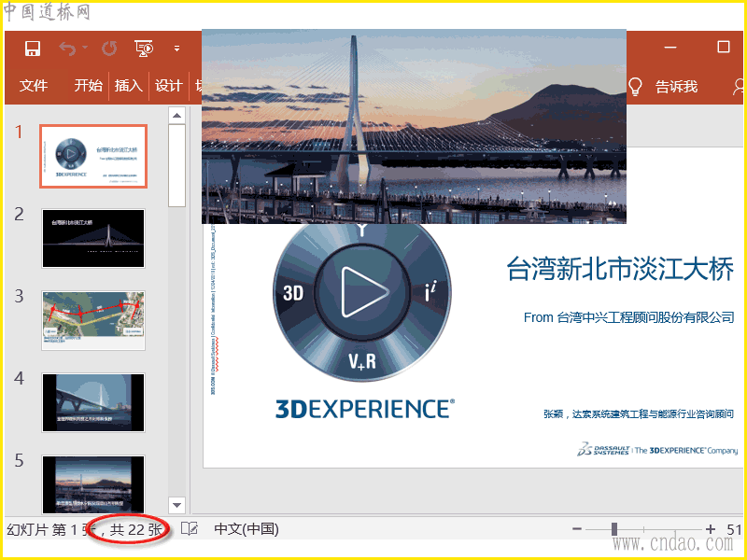747x560 pixels.
Task: Click the share person icon at ribbon right
Action: pyautogui.click(x=739, y=87)
